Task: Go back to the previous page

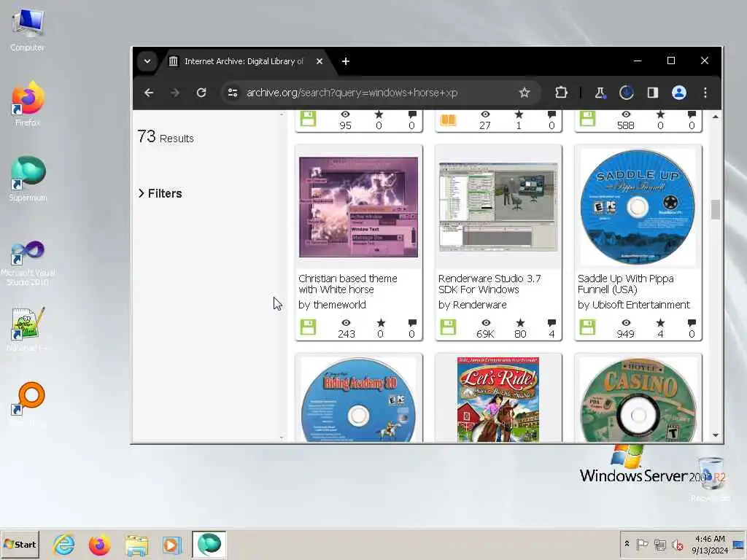Action: point(149,93)
